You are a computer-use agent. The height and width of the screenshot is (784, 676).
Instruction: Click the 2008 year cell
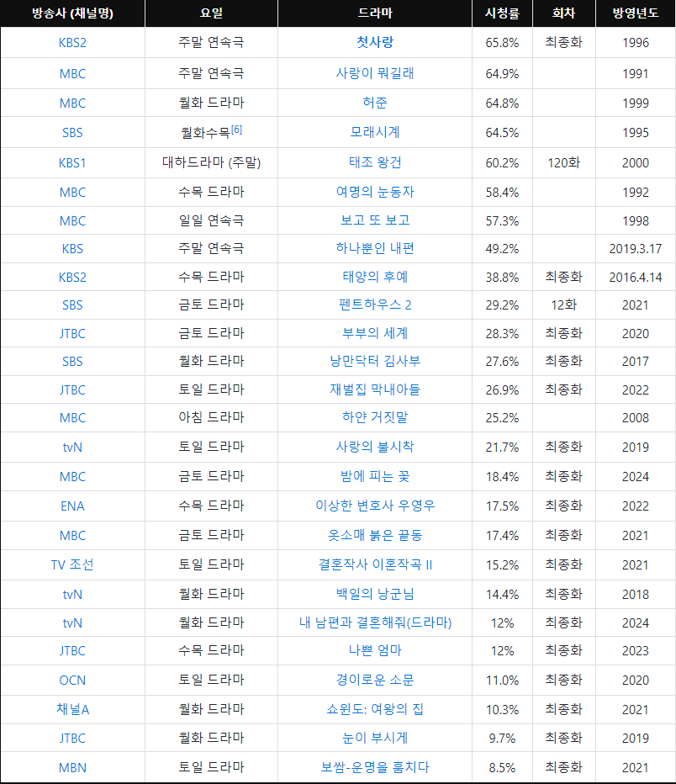click(x=636, y=418)
